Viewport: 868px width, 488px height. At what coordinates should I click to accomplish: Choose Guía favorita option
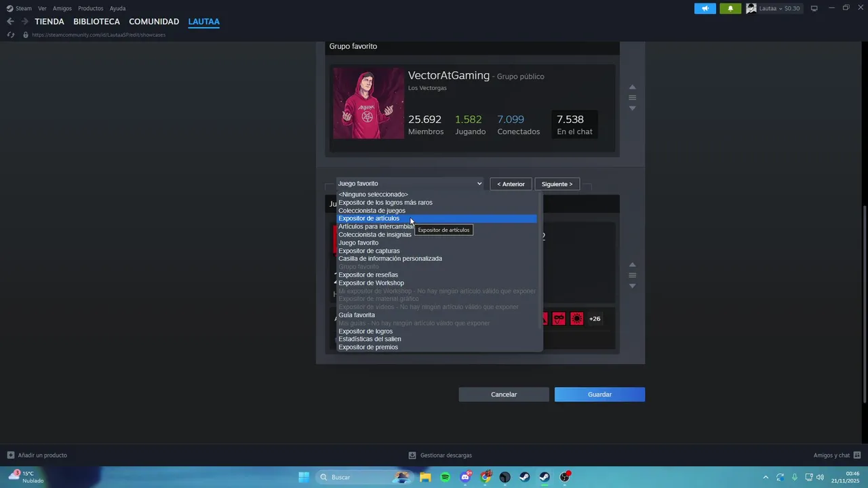(437, 315)
